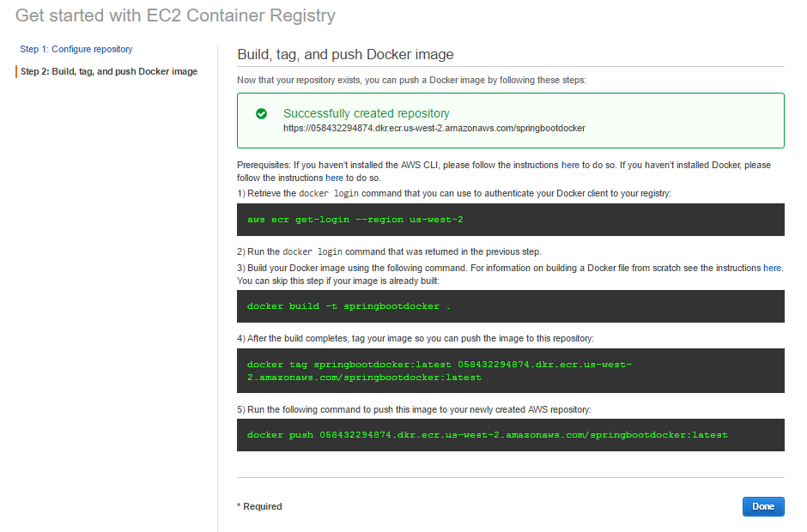The height and width of the screenshot is (532, 807).
Task: Select the docker build command block
Action: [511, 306]
